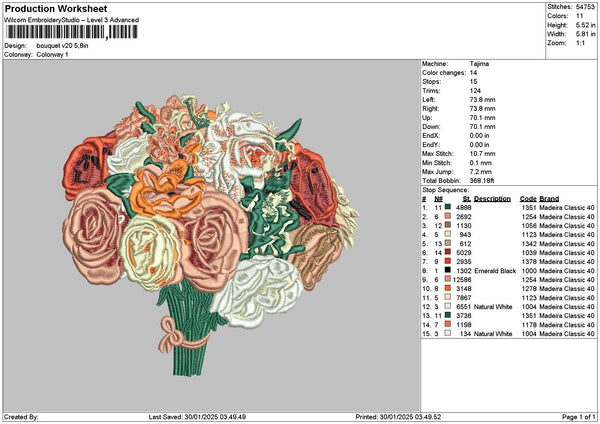Click the 'Colorway 1' value

point(52,54)
